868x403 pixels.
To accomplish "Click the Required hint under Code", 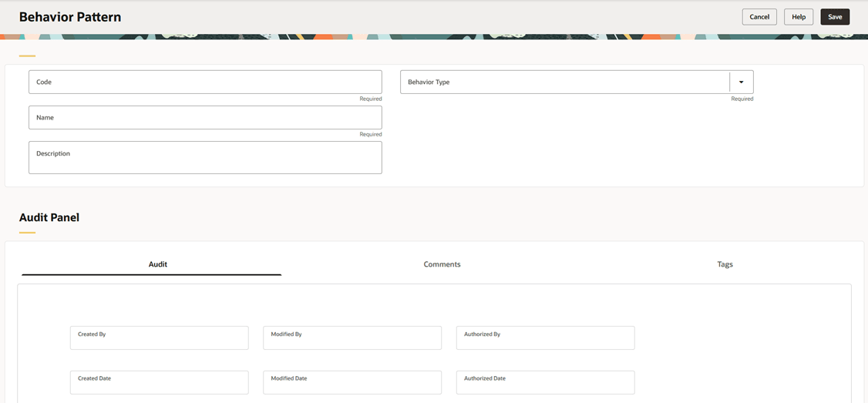I will coord(370,99).
